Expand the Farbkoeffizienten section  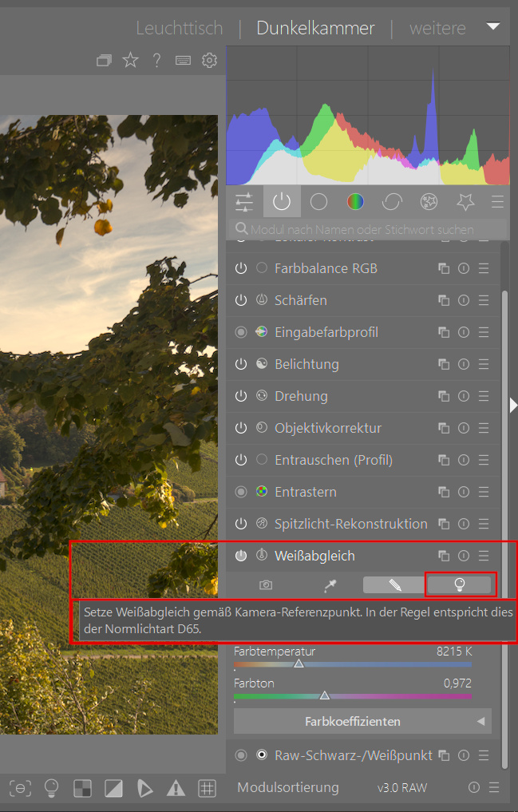coord(362,721)
